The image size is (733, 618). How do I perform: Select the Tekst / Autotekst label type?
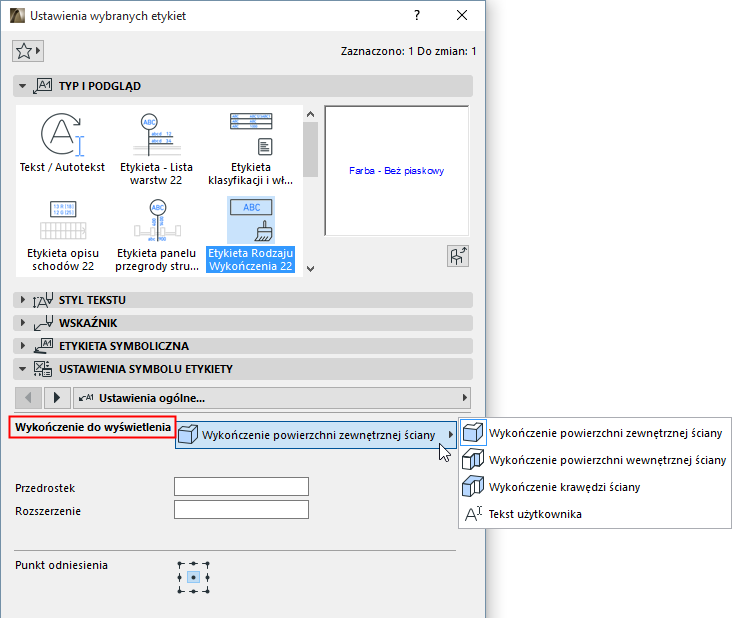point(62,143)
